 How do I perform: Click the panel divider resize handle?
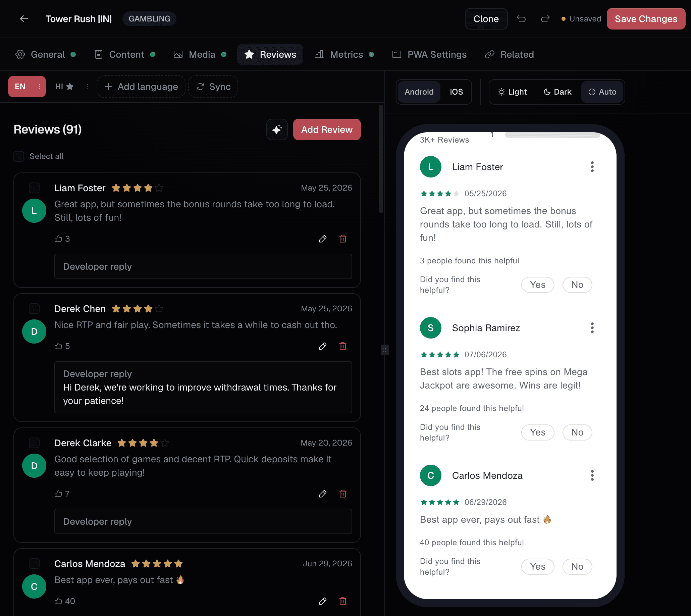[385, 350]
